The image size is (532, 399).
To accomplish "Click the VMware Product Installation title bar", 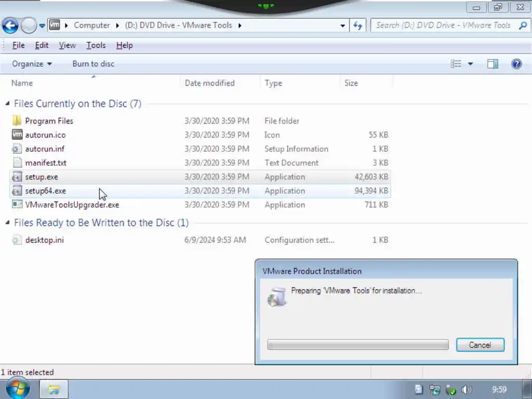I will pyautogui.click(x=386, y=271).
